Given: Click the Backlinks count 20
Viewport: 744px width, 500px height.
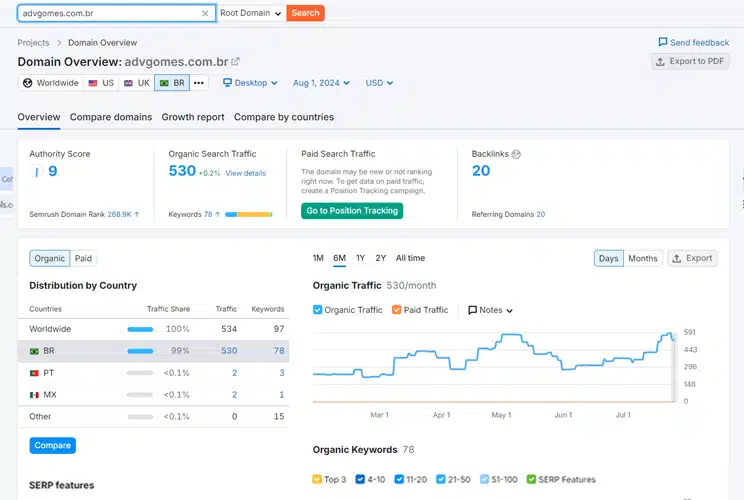Looking at the screenshot, I should pos(481,171).
